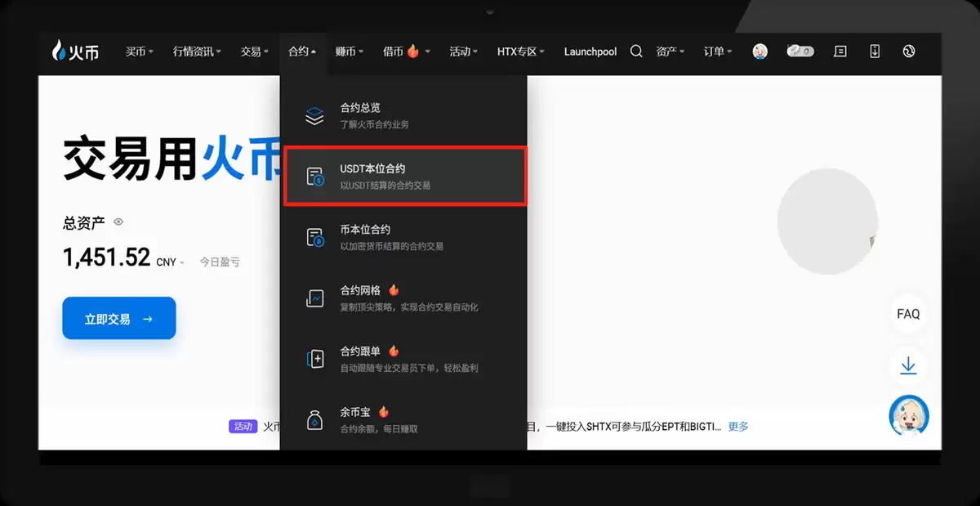
Task: Open the search icon in top navigation
Action: click(x=636, y=51)
